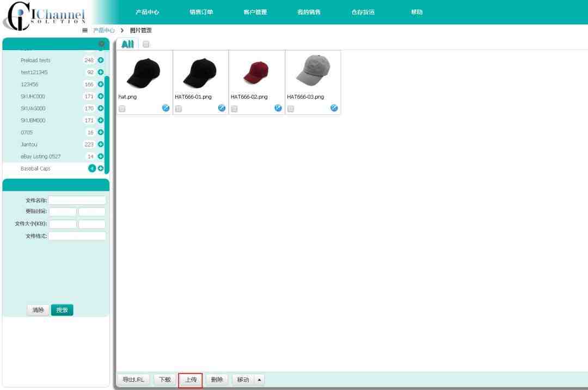Click the plus icon beside SKUBM000
Image resolution: width=588 pixels, height=390 pixels.
tap(101, 120)
